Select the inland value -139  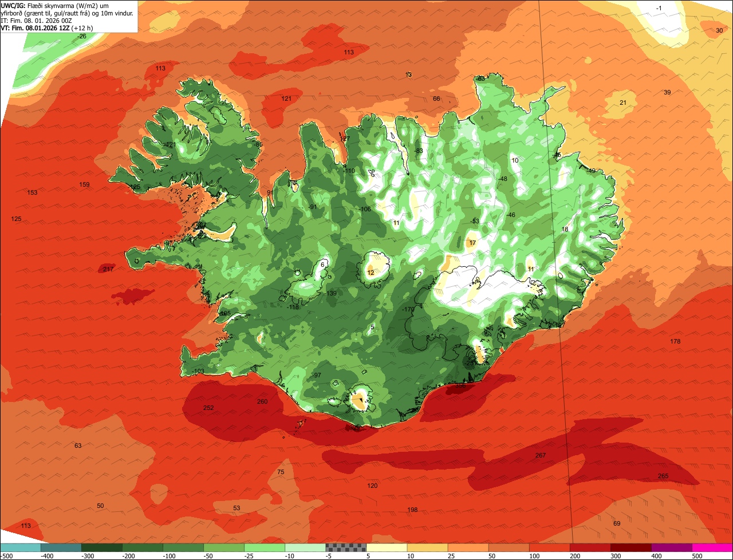330,293
